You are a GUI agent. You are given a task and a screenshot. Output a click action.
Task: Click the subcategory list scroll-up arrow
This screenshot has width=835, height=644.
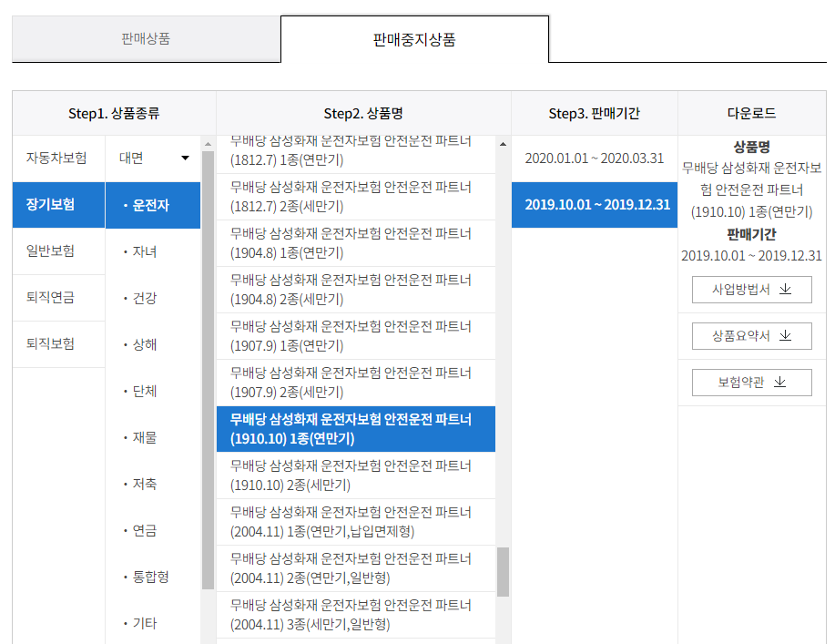[x=208, y=144]
